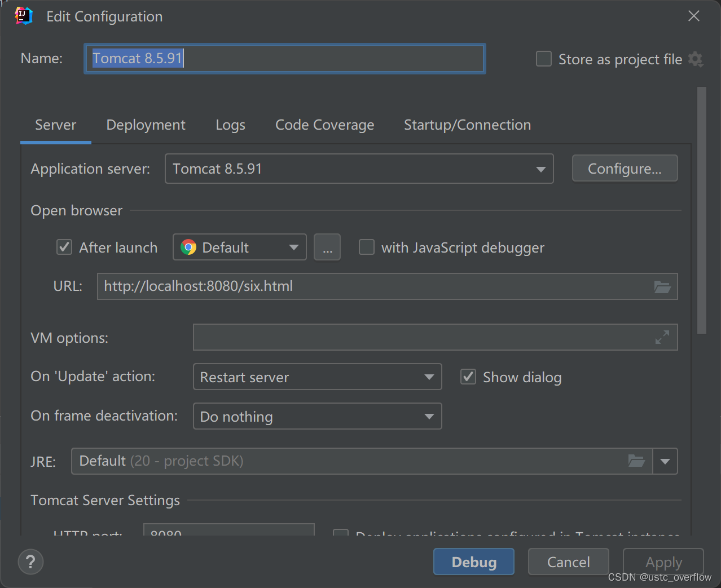Open the On frame deactivation dropdown

317,416
